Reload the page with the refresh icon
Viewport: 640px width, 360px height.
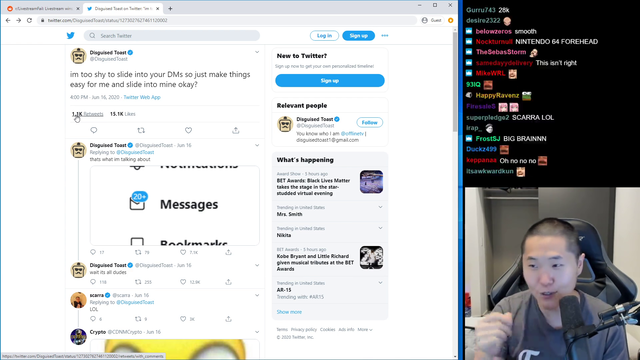(29, 20)
